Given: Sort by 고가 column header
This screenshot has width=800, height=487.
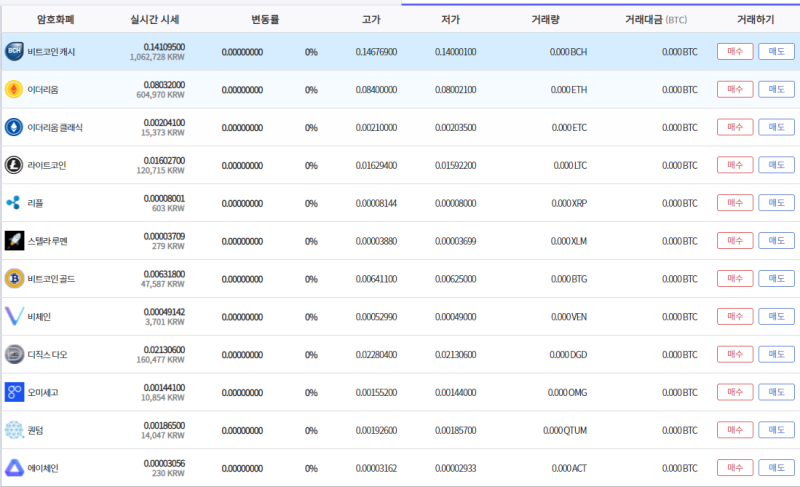Looking at the screenshot, I should tap(371, 19).
